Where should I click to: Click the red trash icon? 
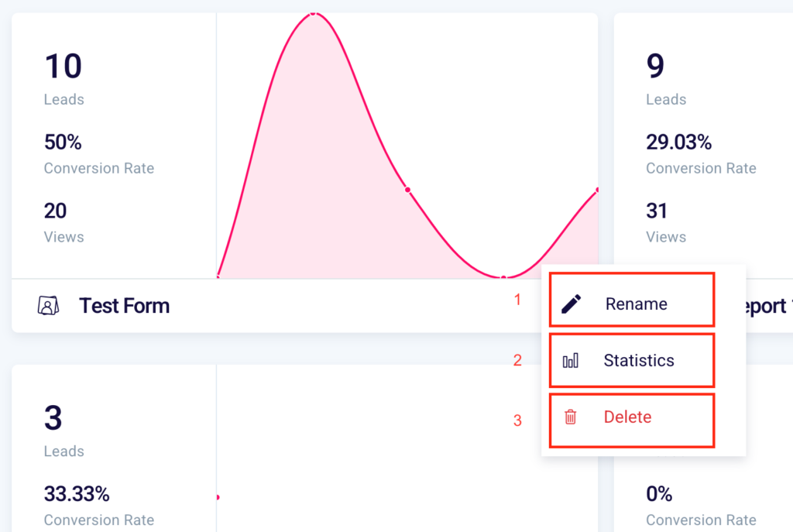click(x=571, y=417)
